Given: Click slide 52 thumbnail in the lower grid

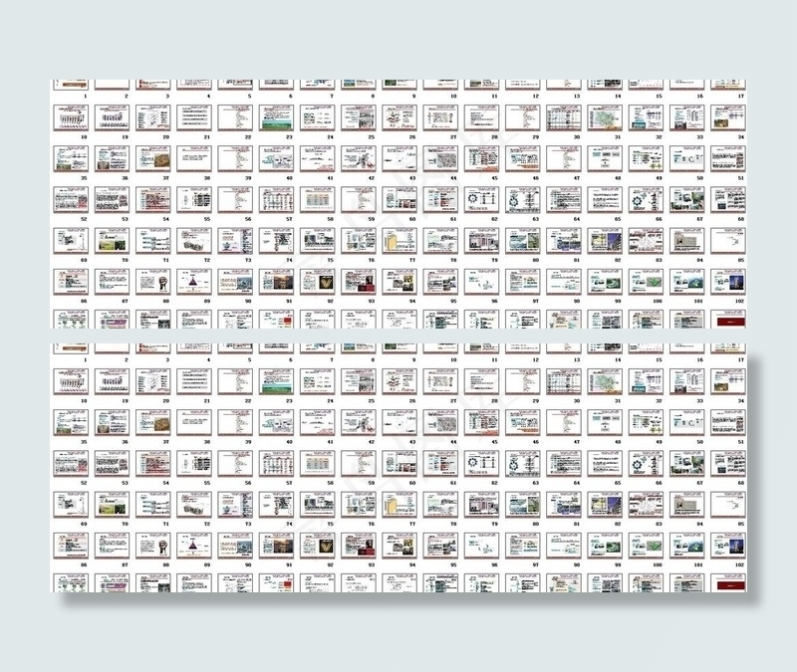Looking at the screenshot, I should 72,464.
